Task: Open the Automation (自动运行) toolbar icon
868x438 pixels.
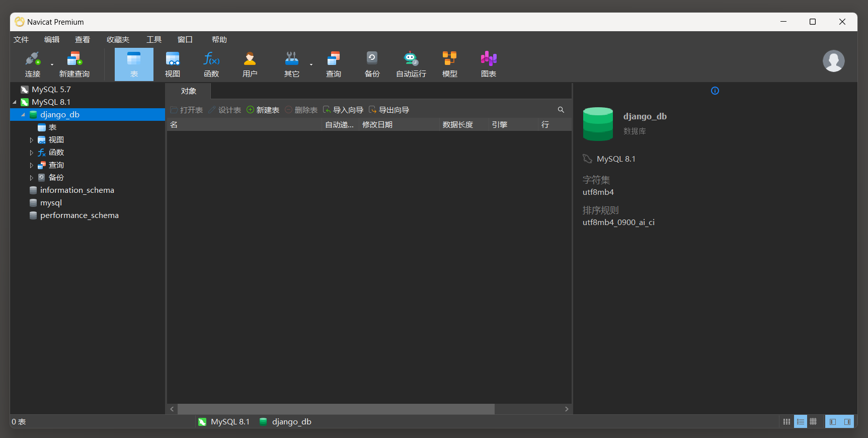Action: 411,64
